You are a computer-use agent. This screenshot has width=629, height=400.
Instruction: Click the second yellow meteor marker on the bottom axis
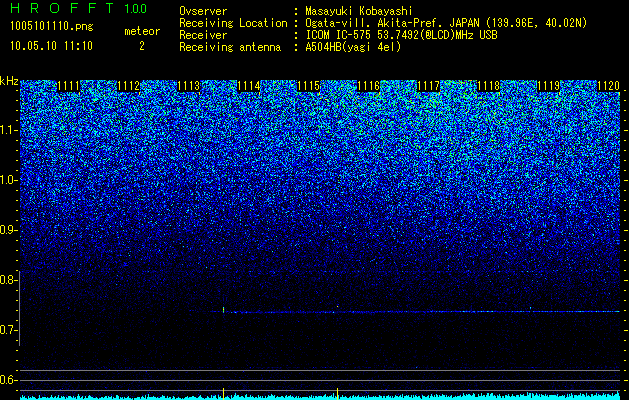pos(337,393)
